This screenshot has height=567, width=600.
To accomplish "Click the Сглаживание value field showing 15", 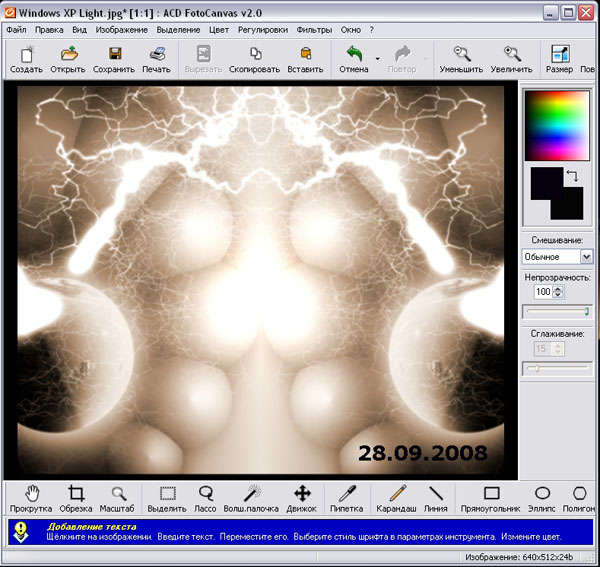I will [543, 349].
